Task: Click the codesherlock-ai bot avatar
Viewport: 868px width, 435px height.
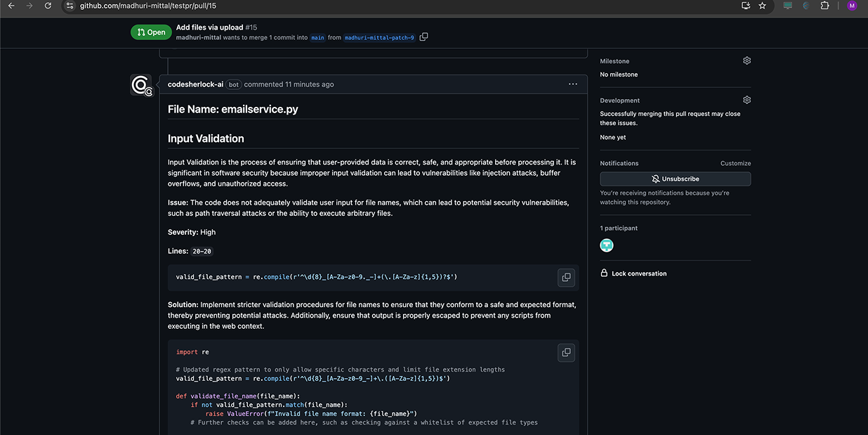Action: 140,84
